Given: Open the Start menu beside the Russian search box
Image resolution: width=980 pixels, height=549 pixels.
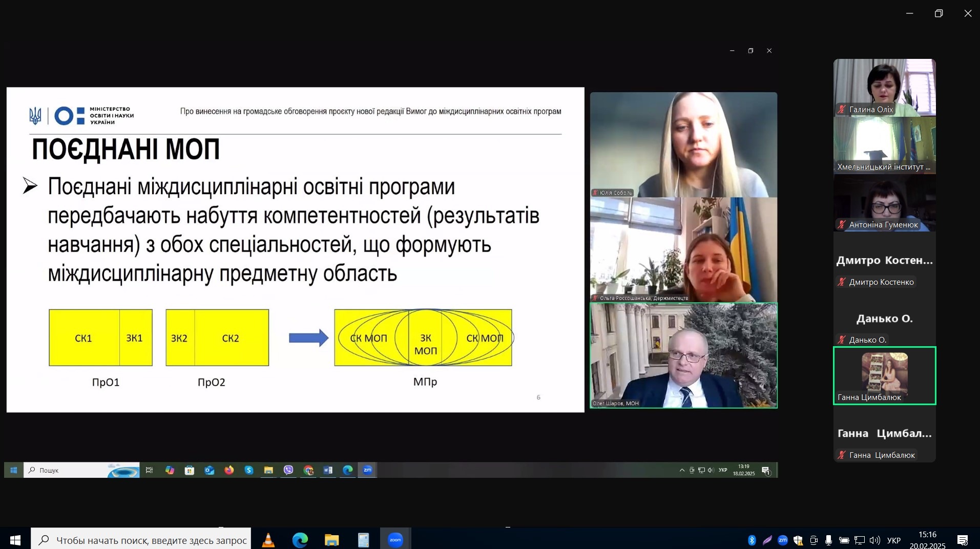Looking at the screenshot, I should click(x=15, y=540).
